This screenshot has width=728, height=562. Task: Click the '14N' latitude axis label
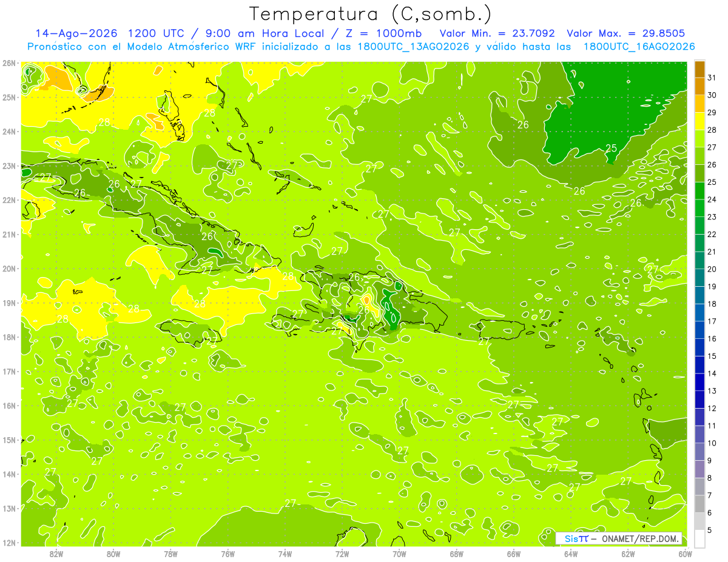point(9,474)
